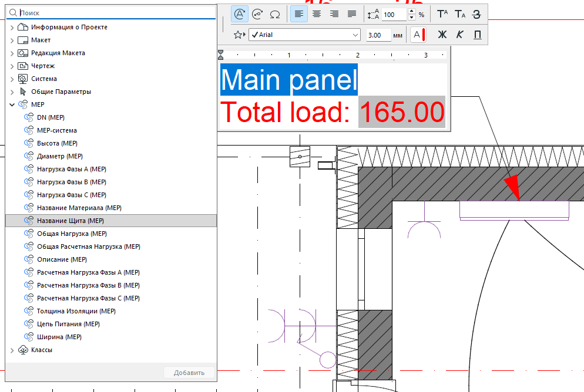This screenshot has width=584, height=392.
Task: Collapse the MEP group
Action: click(12, 105)
